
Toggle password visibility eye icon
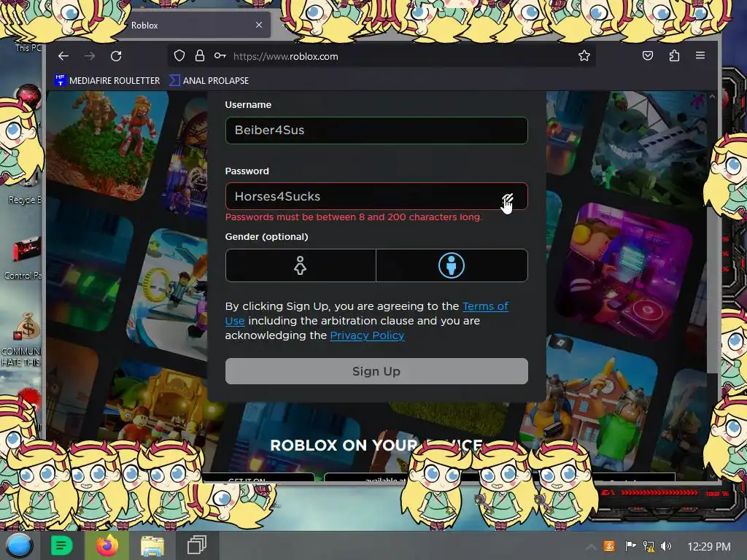pos(508,198)
